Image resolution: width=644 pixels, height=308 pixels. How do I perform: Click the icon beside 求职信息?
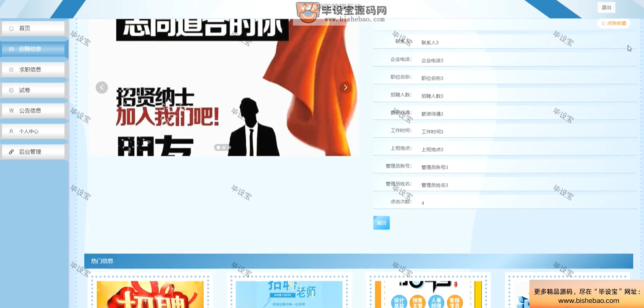pos(11,70)
